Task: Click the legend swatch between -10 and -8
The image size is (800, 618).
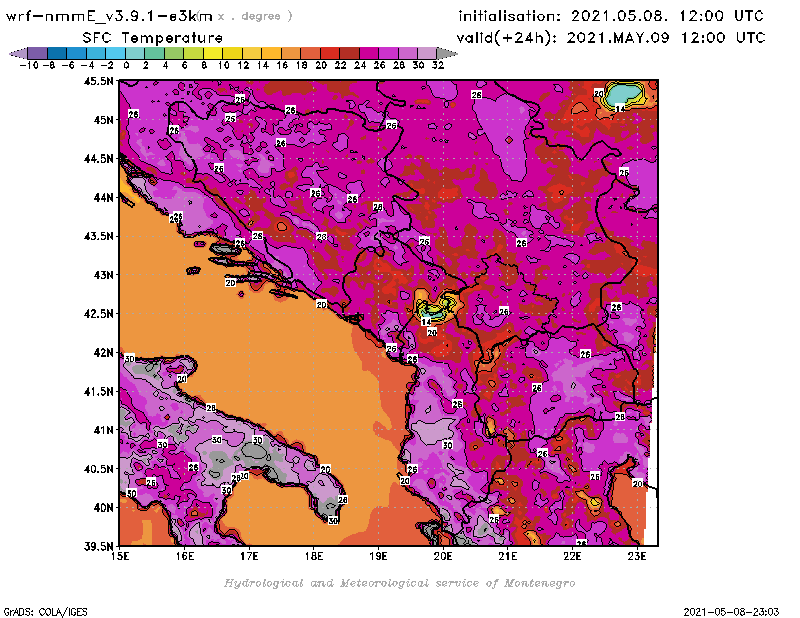Action: pos(38,53)
